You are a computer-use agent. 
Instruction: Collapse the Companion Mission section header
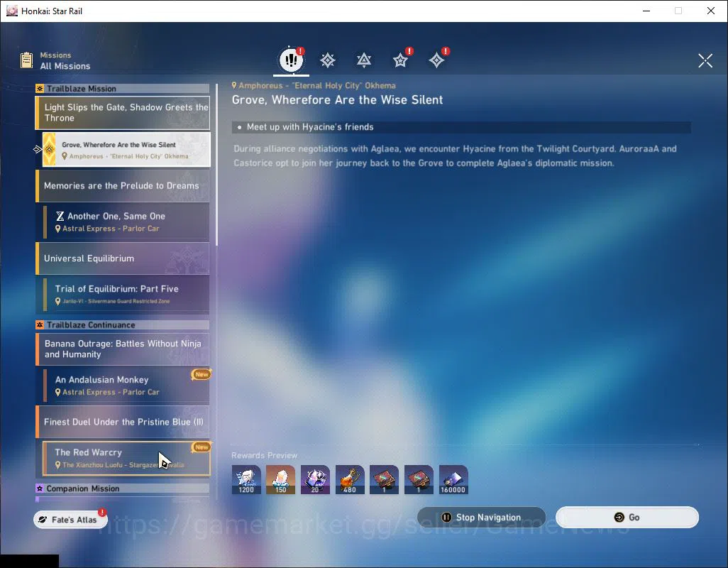[123, 488]
